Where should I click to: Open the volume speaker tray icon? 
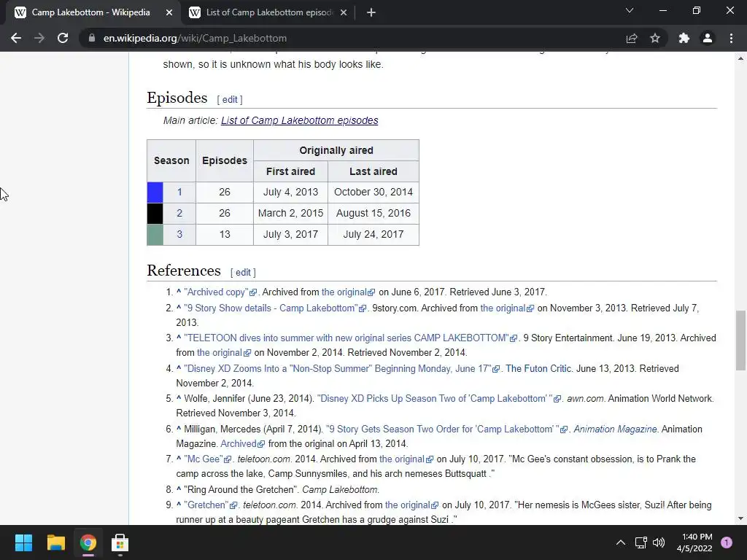click(659, 542)
